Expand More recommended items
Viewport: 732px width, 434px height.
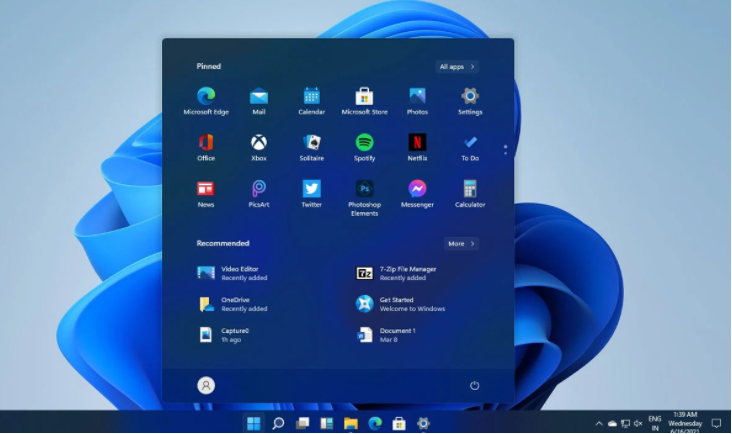tap(461, 244)
